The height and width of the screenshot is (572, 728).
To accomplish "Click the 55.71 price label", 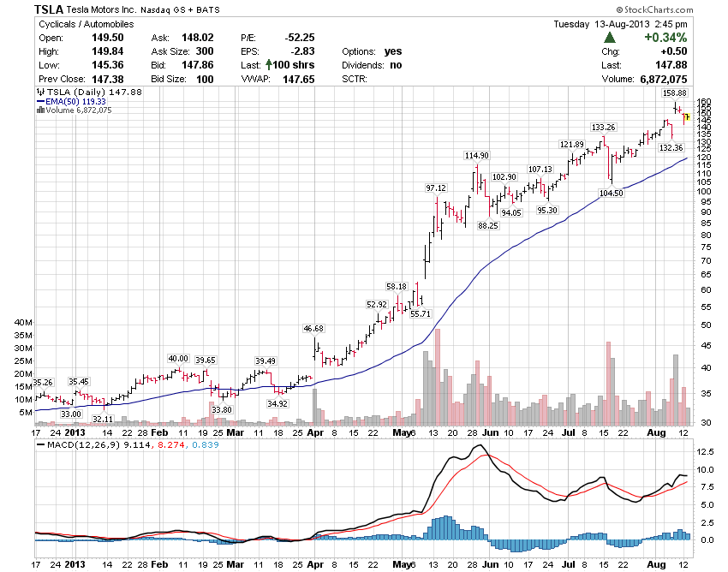I will coord(421,314).
